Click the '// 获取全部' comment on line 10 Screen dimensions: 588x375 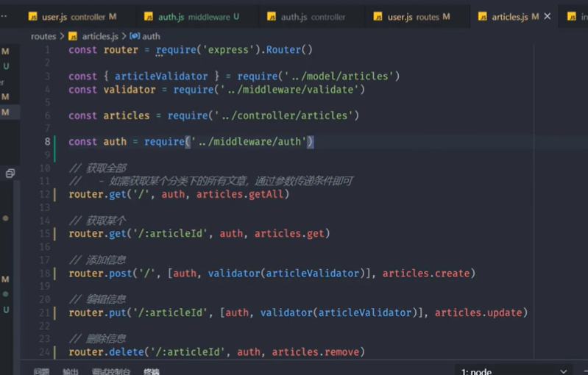[98, 168]
